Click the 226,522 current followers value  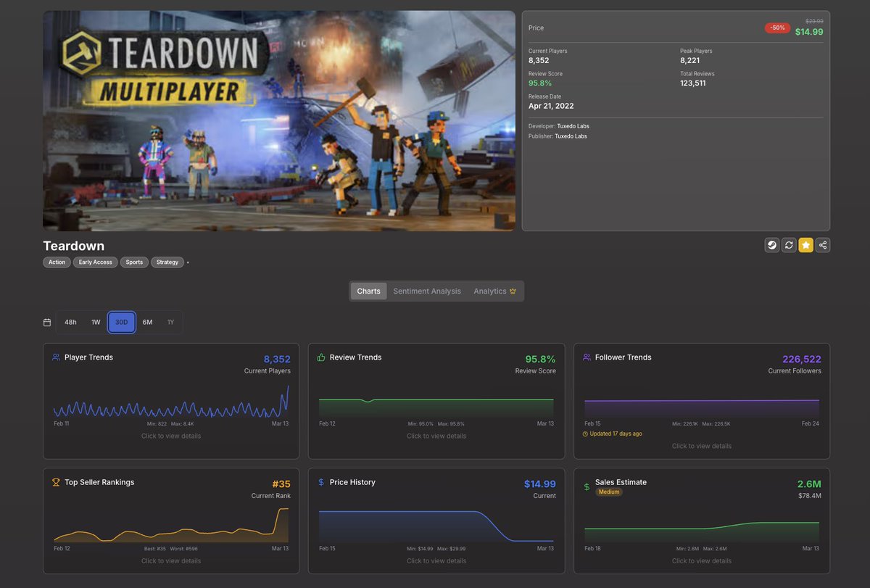pos(801,359)
